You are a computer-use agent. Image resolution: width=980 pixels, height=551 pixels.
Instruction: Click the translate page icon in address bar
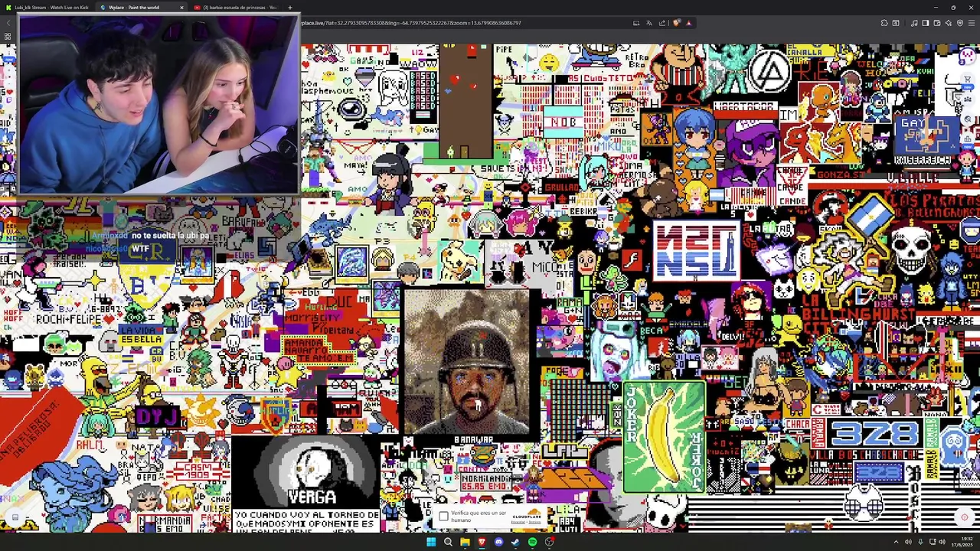pyautogui.click(x=648, y=23)
